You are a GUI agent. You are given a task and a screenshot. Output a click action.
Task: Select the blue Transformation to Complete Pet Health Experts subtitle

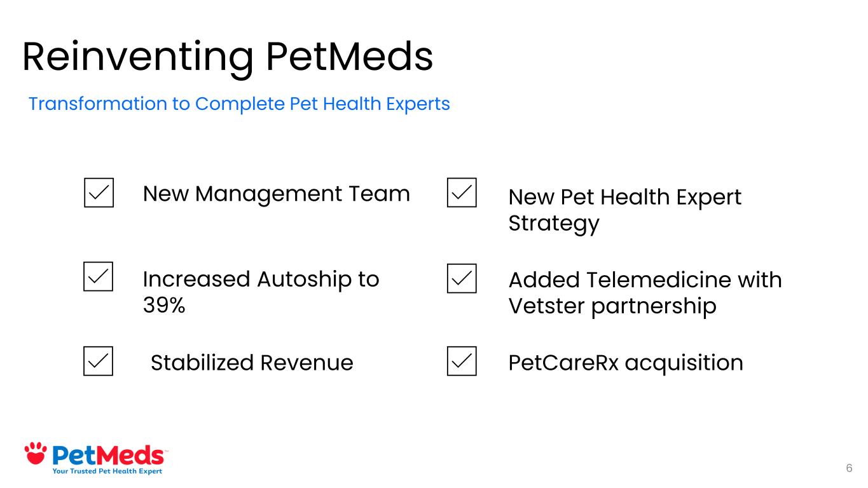point(239,104)
